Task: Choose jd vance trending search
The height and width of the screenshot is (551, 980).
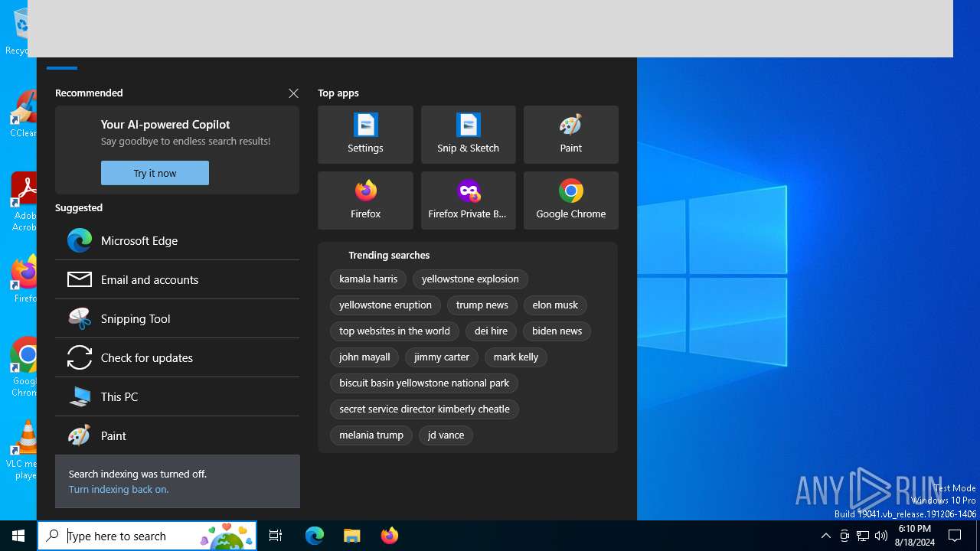Action: click(446, 435)
